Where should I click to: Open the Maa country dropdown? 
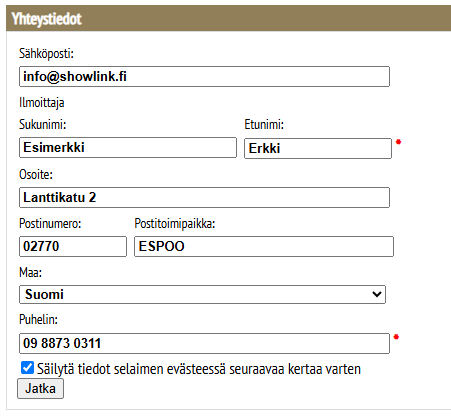(x=202, y=294)
